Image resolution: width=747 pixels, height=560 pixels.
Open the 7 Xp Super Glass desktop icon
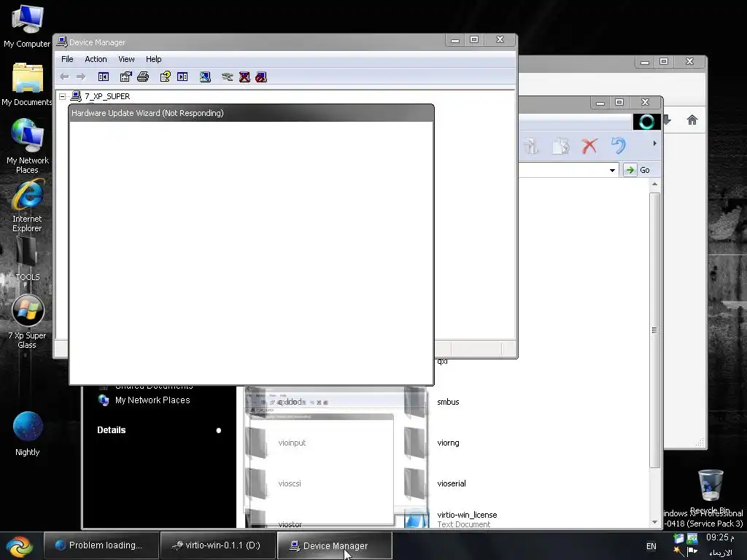(x=27, y=322)
